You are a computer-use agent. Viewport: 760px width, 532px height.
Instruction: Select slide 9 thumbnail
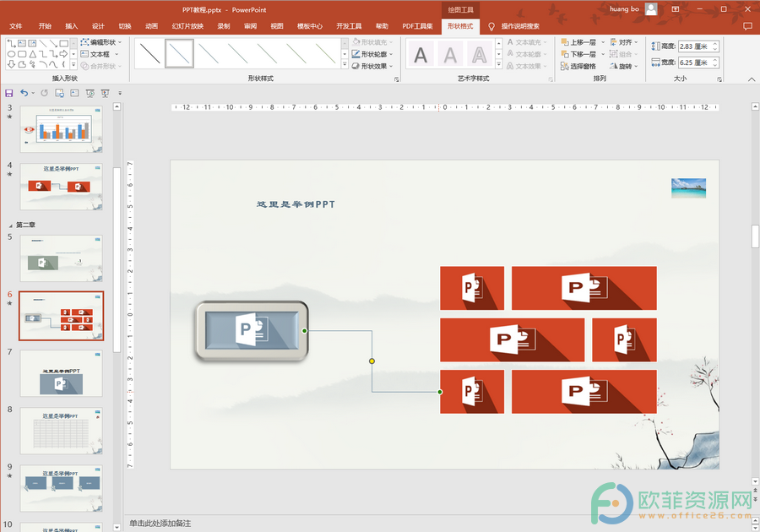point(61,488)
